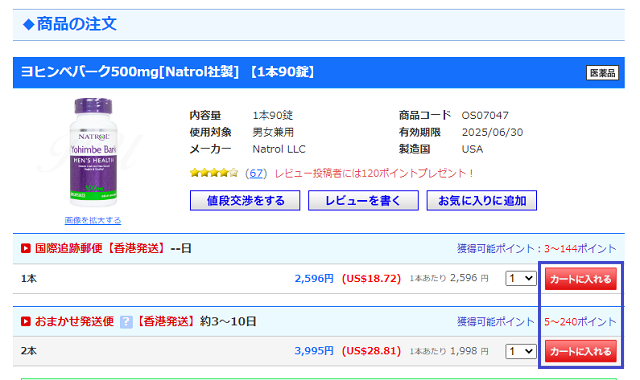Image resolution: width=640 pixels, height=380 pixels.
Task: Click the price 2,596円
Action: pos(314,278)
